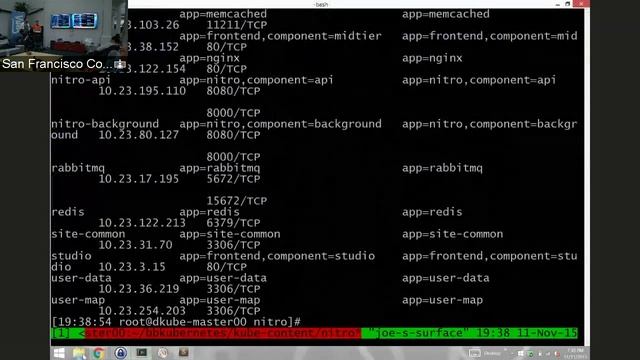Viewport: 640px width, 360px height.
Task: Open the Windows Start button
Action: pyautogui.click(x=59, y=353)
